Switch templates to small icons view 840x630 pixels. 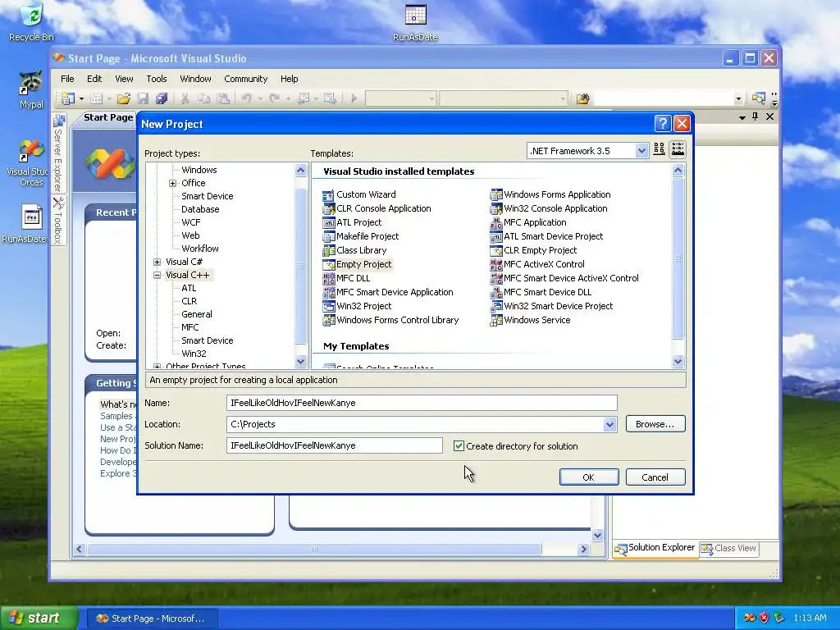click(x=678, y=149)
